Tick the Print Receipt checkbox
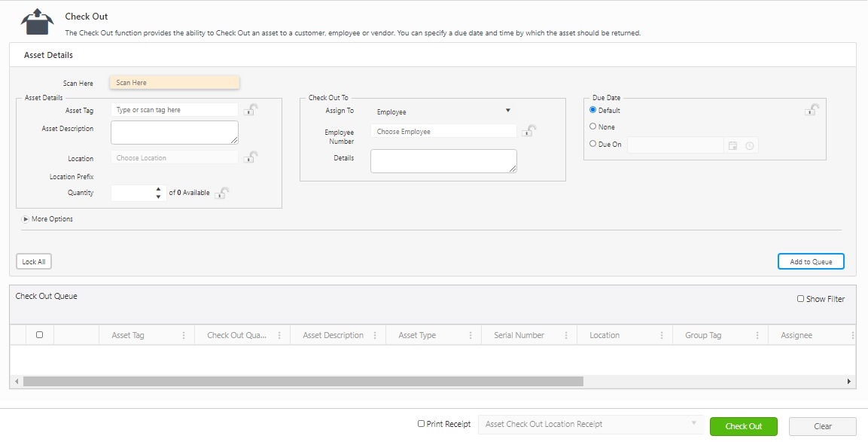This screenshot has height=442, width=868. [x=421, y=424]
